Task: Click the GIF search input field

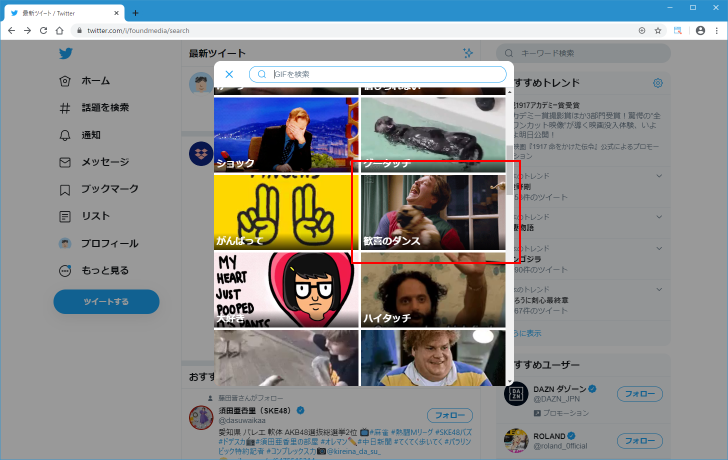Action: click(x=377, y=74)
